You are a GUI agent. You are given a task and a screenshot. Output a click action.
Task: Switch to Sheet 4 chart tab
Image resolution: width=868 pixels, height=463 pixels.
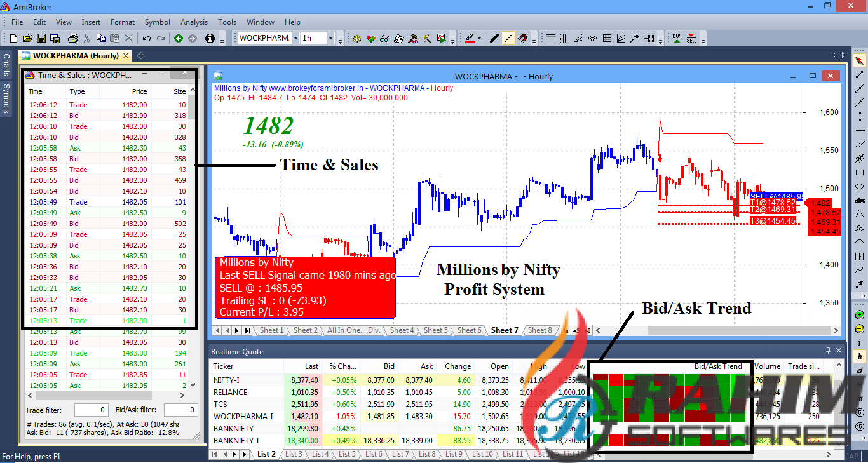point(402,330)
